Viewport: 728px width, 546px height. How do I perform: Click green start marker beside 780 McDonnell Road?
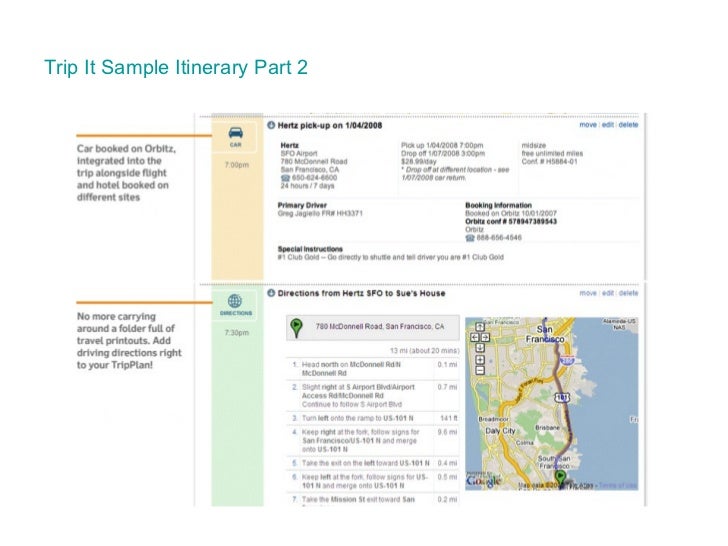pyautogui.click(x=296, y=327)
